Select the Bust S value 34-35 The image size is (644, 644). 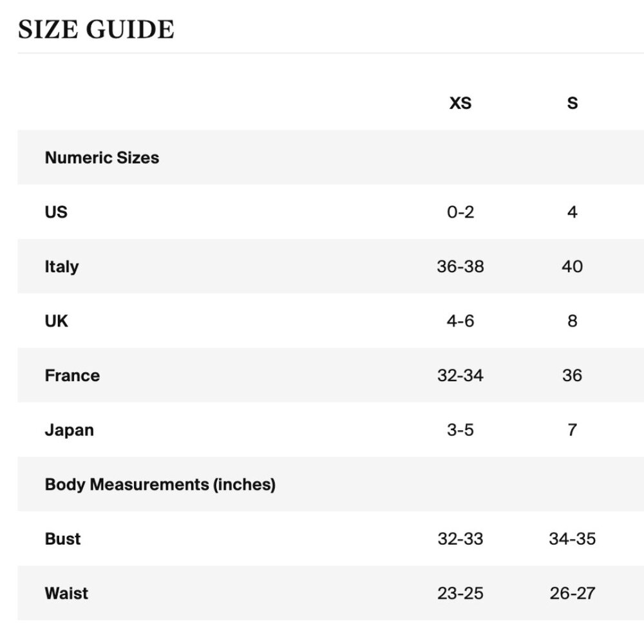pos(572,539)
